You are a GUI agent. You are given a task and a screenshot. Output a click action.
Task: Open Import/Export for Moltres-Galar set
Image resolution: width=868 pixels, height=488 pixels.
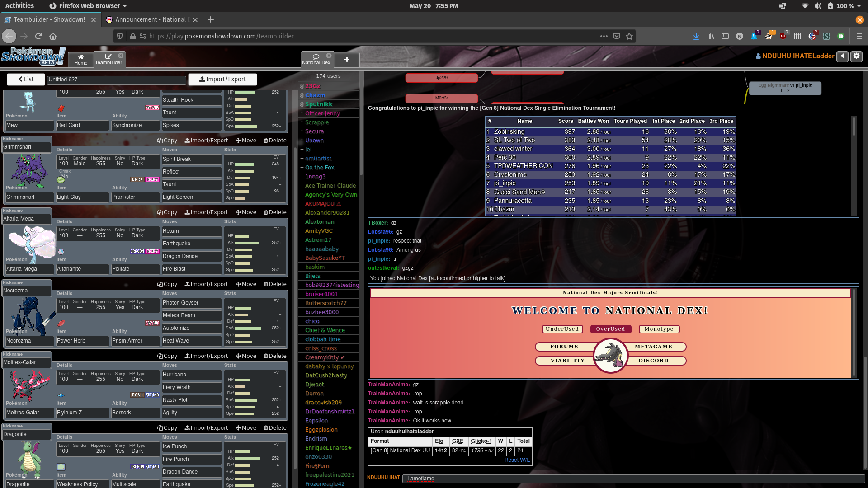[206, 356]
